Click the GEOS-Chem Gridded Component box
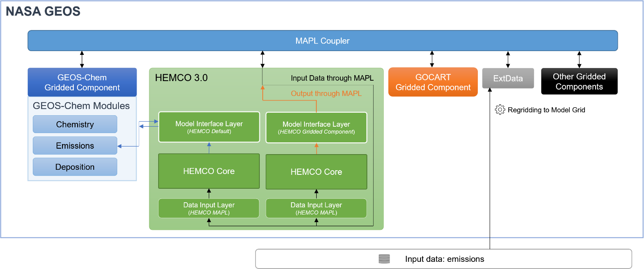This screenshot has width=644, height=269. tap(82, 82)
